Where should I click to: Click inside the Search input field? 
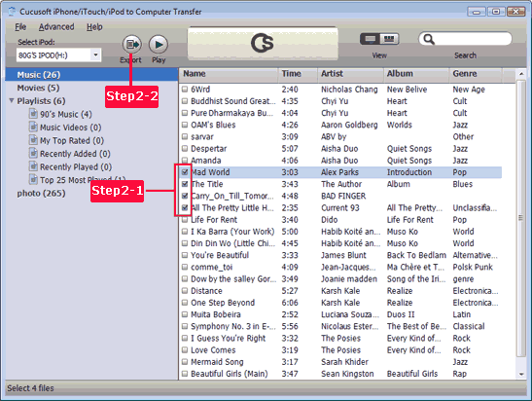click(x=473, y=39)
